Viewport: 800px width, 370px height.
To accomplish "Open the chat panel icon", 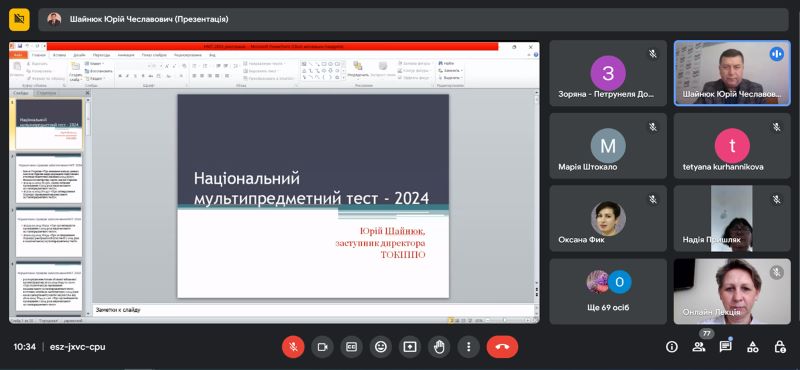I will click(x=725, y=347).
